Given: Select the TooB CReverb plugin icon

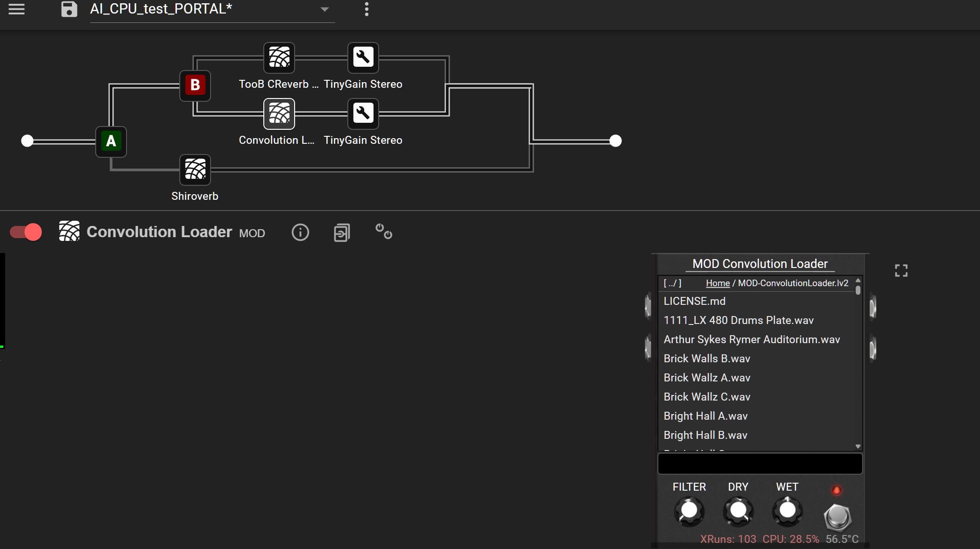Looking at the screenshot, I should point(279,58).
